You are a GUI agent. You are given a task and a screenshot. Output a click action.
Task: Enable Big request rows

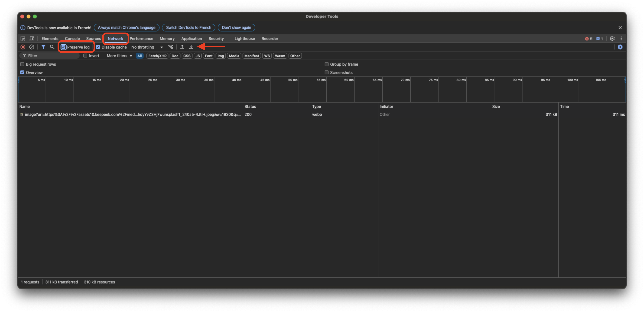pos(22,64)
